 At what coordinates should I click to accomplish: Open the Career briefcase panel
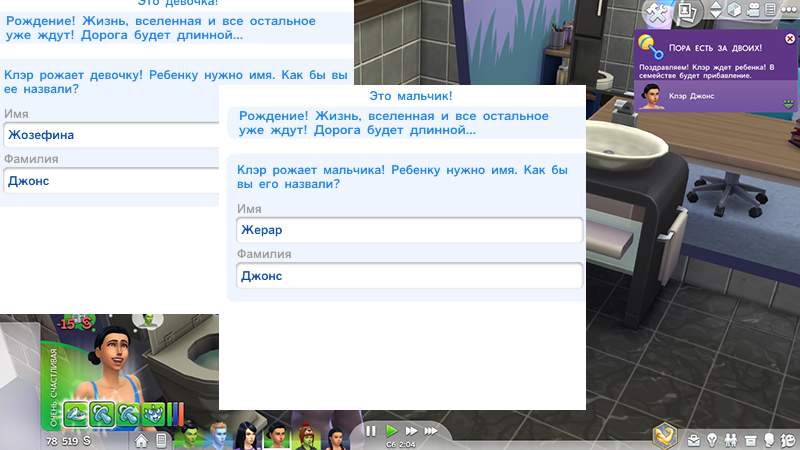[693, 440]
